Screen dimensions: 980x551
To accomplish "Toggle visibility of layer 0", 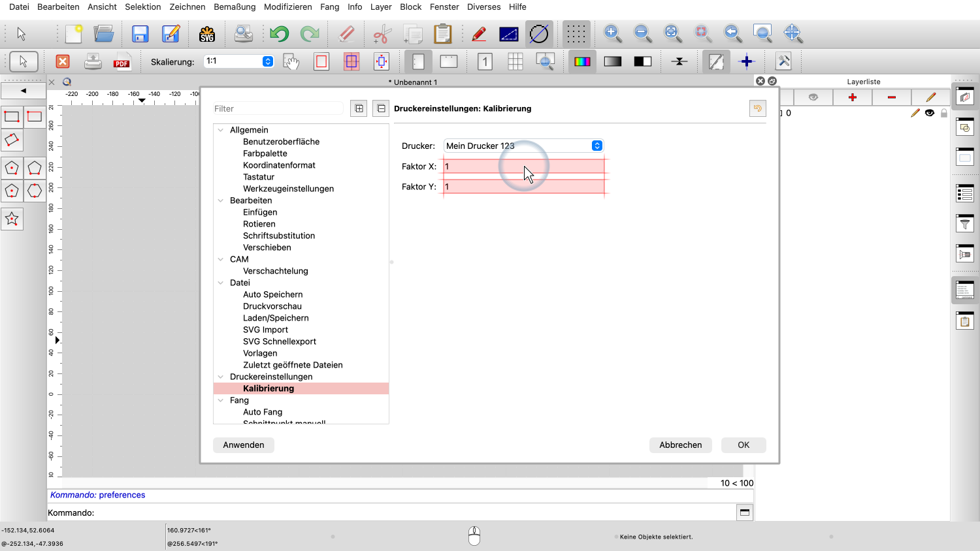I will pyautogui.click(x=929, y=113).
